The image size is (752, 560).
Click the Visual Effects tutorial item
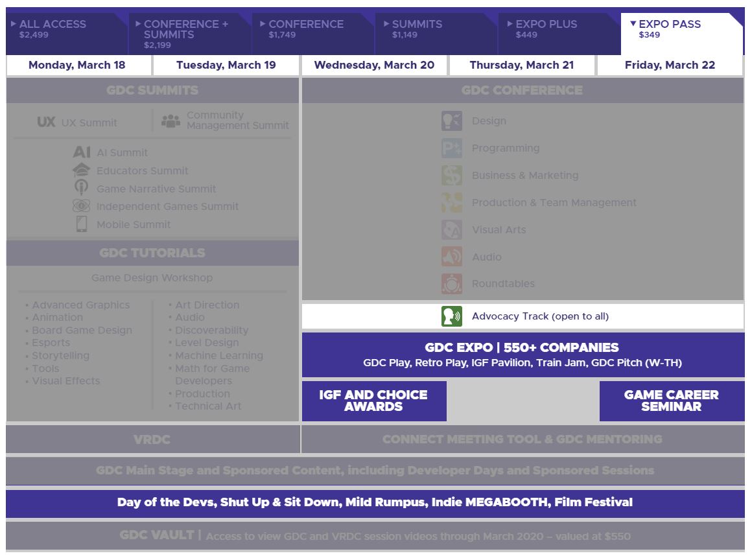(x=65, y=380)
